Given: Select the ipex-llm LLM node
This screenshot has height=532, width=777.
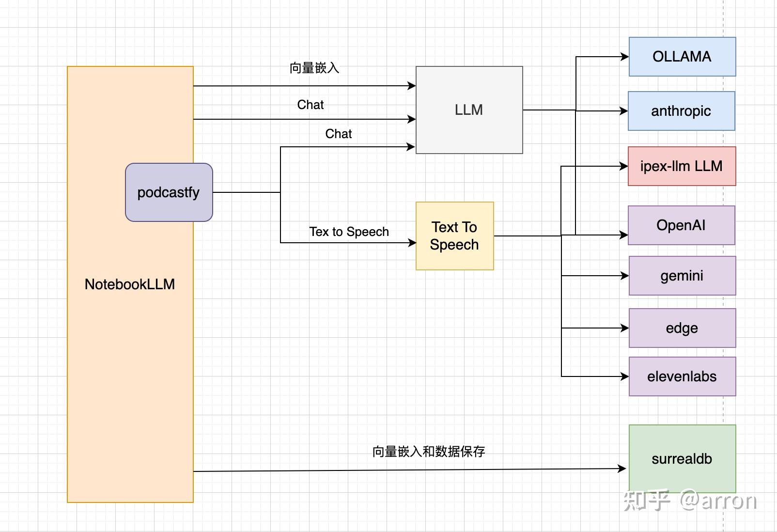Looking at the screenshot, I should 681,166.
